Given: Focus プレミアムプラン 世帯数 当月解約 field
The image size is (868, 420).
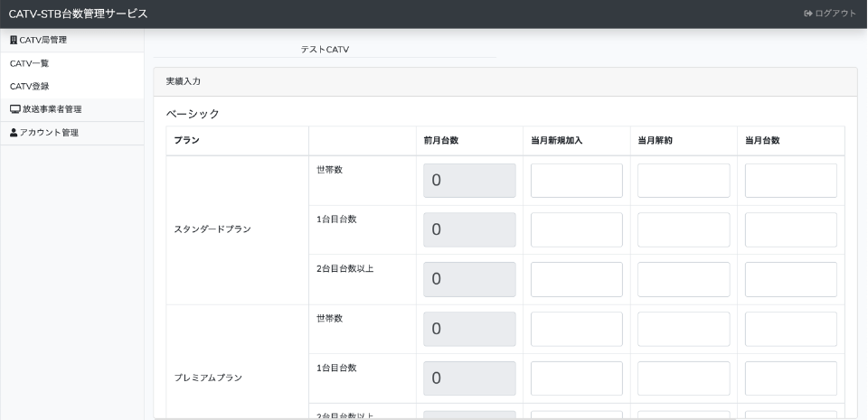Looking at the screenshot, I should click(x=684, y=329).
